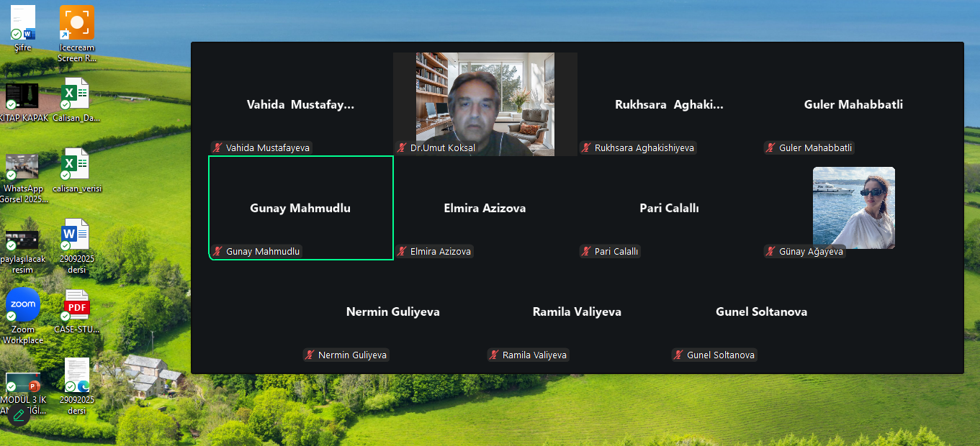The image size is (980, 446).
Task: Select the calisan_verisi Excel file
Action: [76, 171]
